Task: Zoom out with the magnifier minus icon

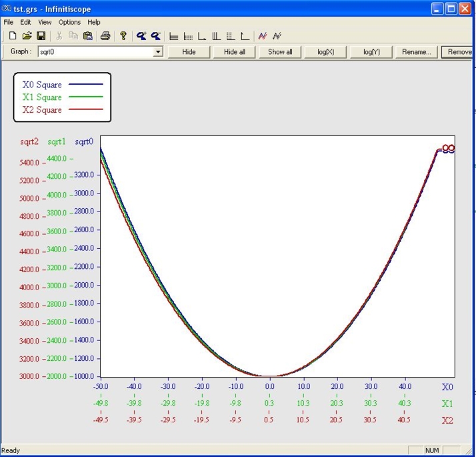Action: (156, 36)
